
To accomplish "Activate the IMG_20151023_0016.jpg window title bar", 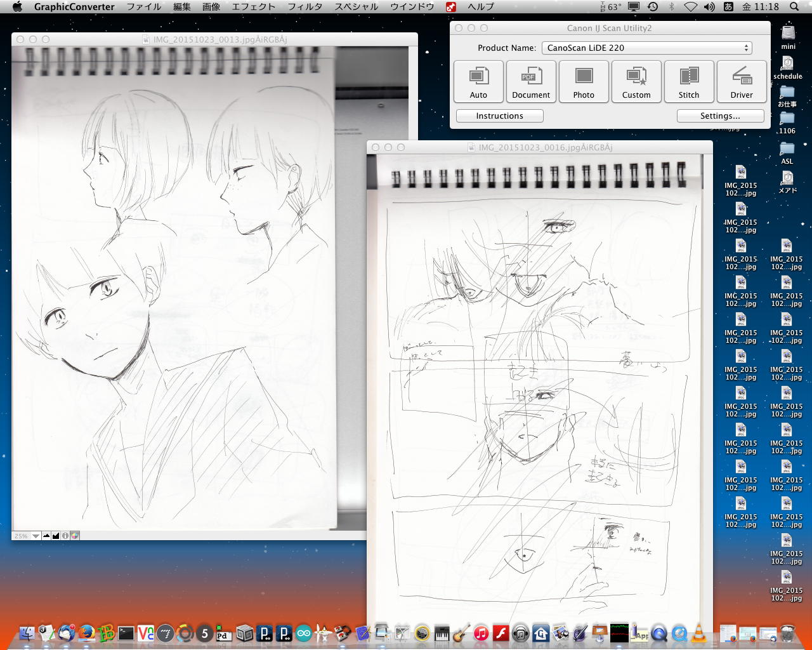I will (x=540, y=147).
